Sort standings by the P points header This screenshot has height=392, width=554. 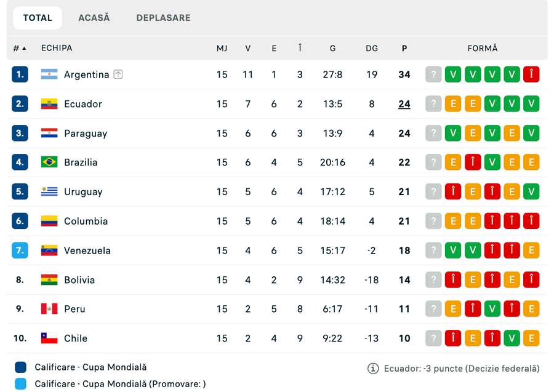404,48
